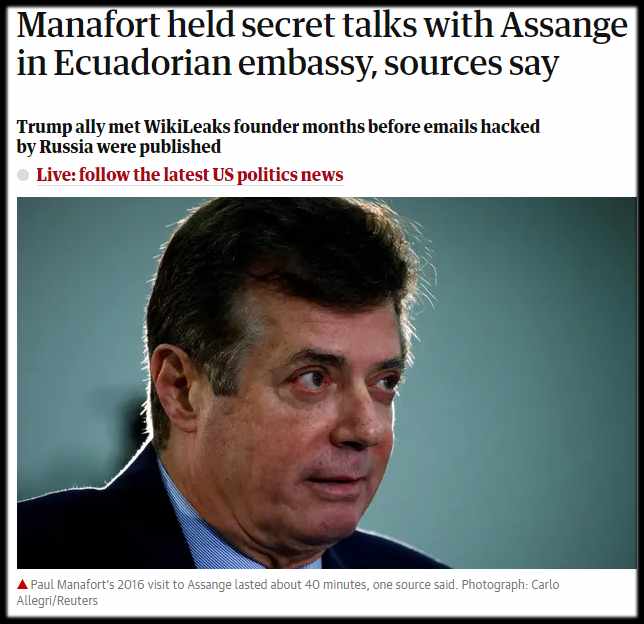Click the word 'Manafort' in the headline
The width and height of the screenshot is (644, 624).
coord(88,25)
